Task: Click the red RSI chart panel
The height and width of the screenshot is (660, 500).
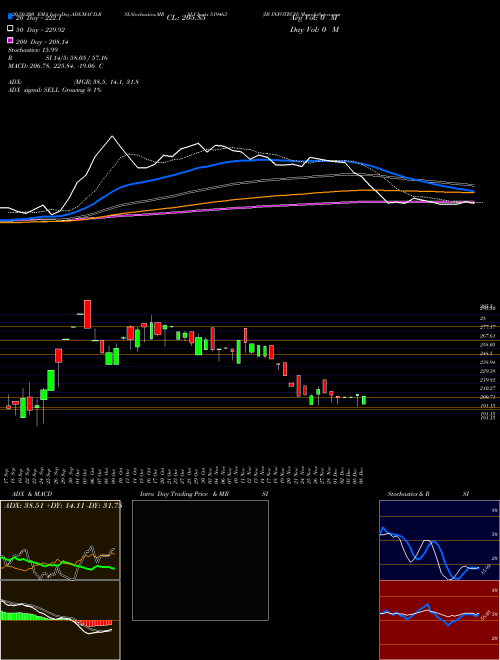Action: (x=439, y=620)
